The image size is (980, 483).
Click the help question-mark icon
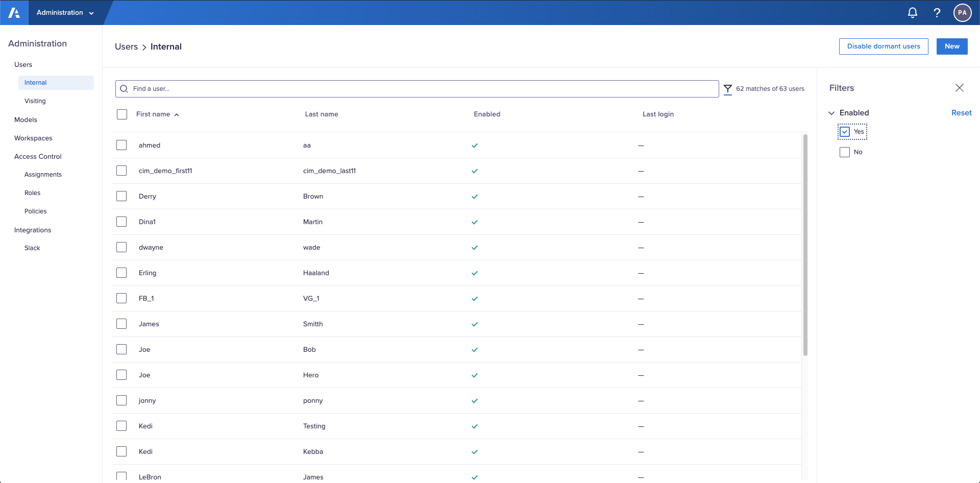tap(937, 13)
